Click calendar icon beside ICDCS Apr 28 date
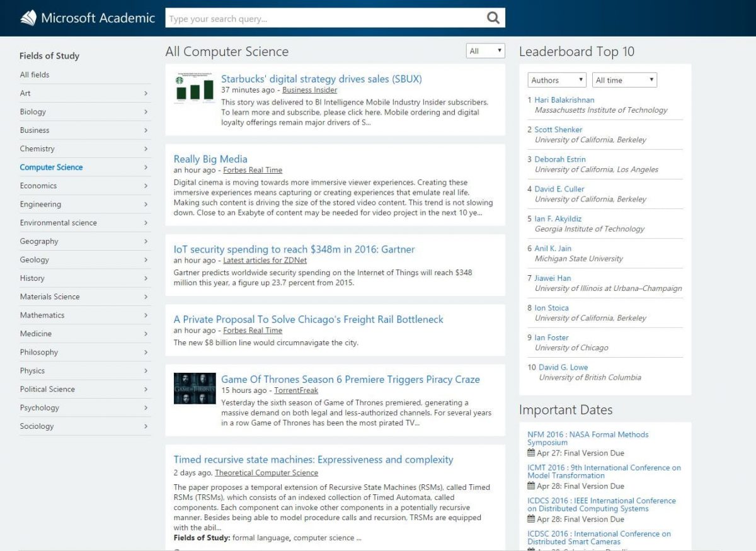756x551 pixels. click(531, 520)
